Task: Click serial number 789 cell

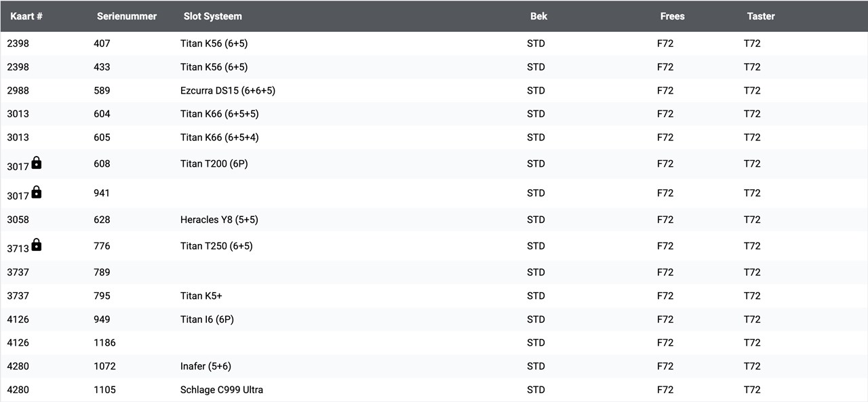Action: coord(102,273)
